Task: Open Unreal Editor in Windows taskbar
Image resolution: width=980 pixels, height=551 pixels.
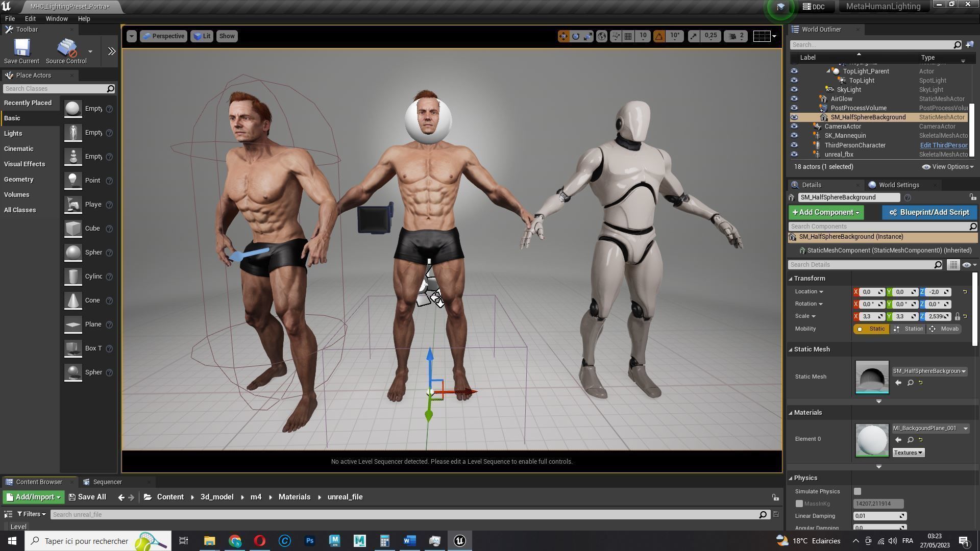Action: pos(459,541)
